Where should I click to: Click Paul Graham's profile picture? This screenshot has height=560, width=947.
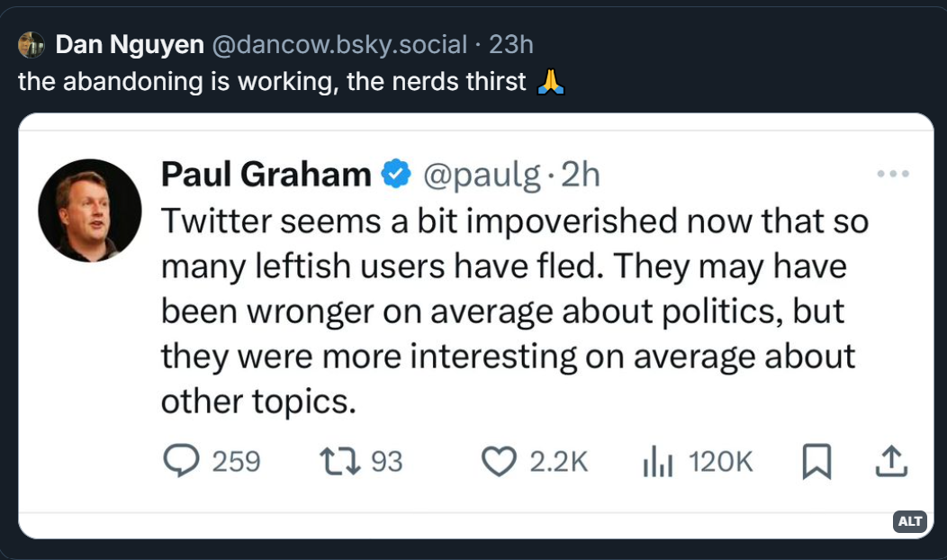click(90, 211)
